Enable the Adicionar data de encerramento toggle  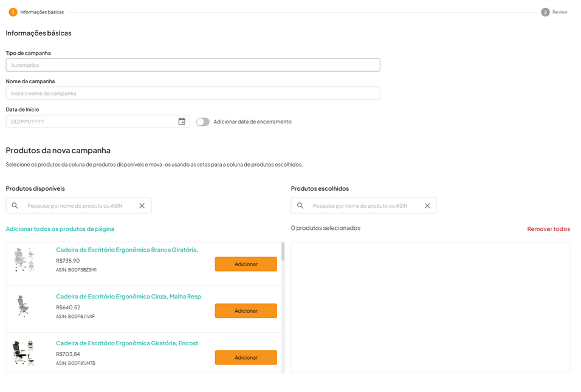[x=202, y=122]
